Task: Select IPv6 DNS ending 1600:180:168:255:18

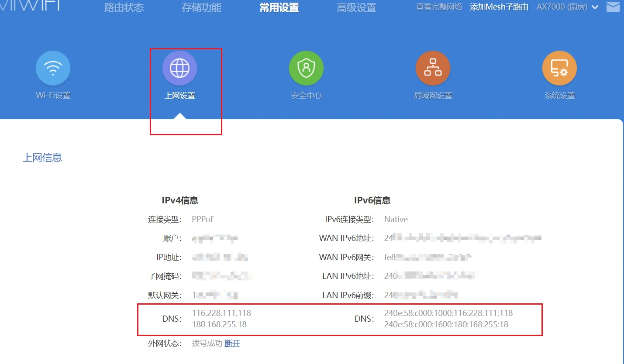Action: click(446, 324)
